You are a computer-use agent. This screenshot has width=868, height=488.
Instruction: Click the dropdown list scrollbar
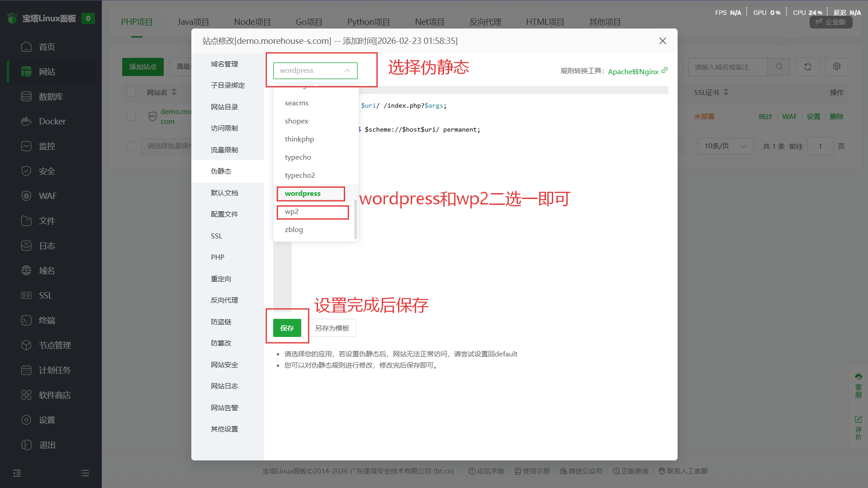(356, 219)
